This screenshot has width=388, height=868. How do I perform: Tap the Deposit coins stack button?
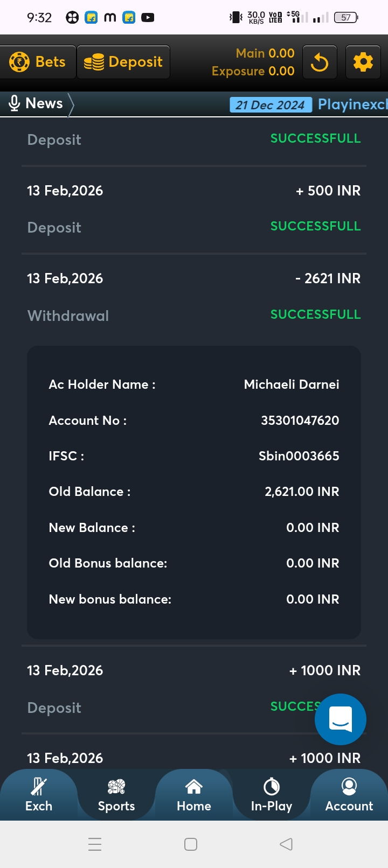pos(123,62)
